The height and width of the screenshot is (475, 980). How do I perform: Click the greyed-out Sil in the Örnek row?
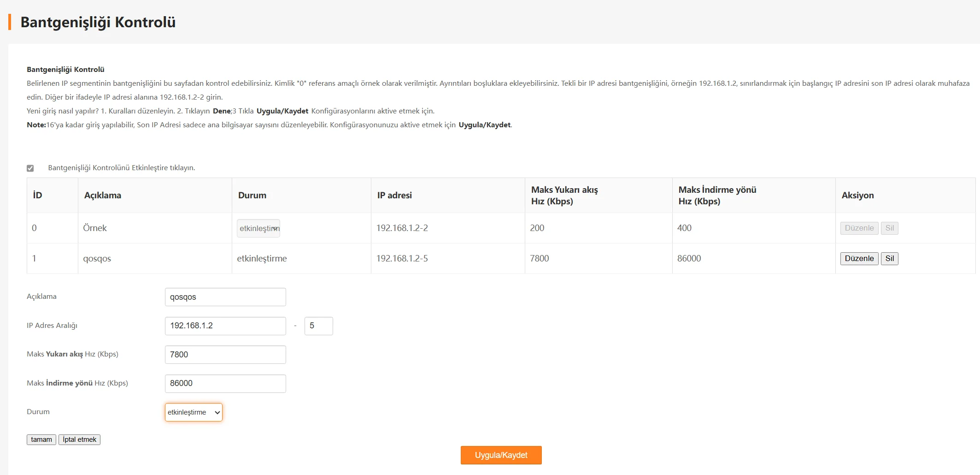click(889, 228)
